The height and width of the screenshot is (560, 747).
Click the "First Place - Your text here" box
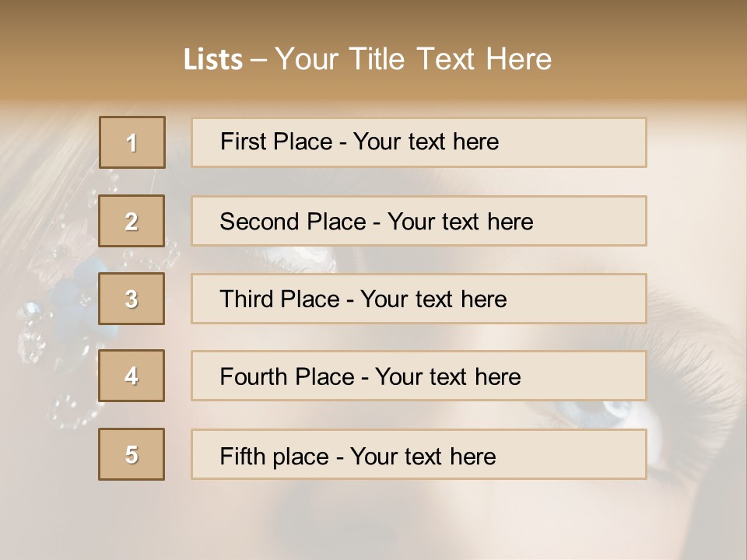[419, 142]
